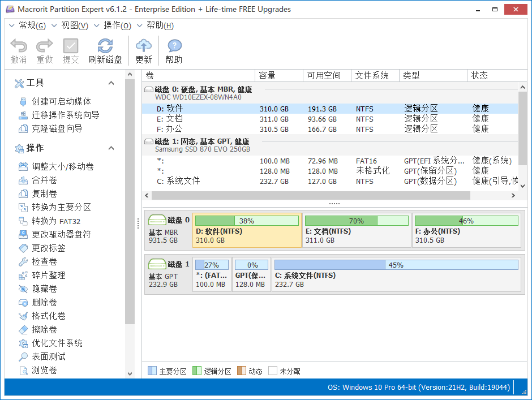Image resolution: width=532 pixels, height=400 pixels.
Task: Sort by the 容量 column header
Action: 278,75
